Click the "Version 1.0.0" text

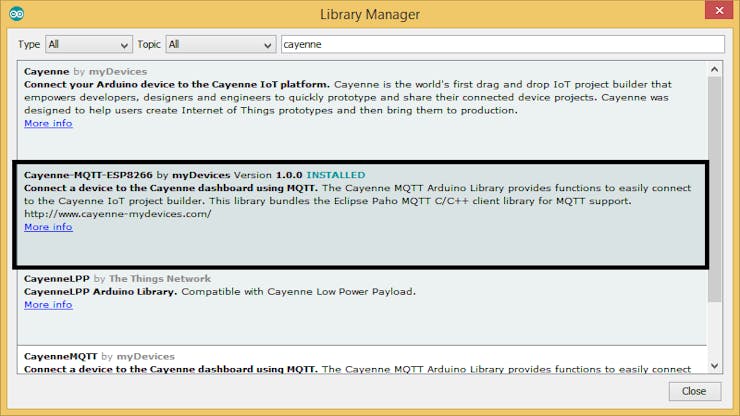click(268, 175)
